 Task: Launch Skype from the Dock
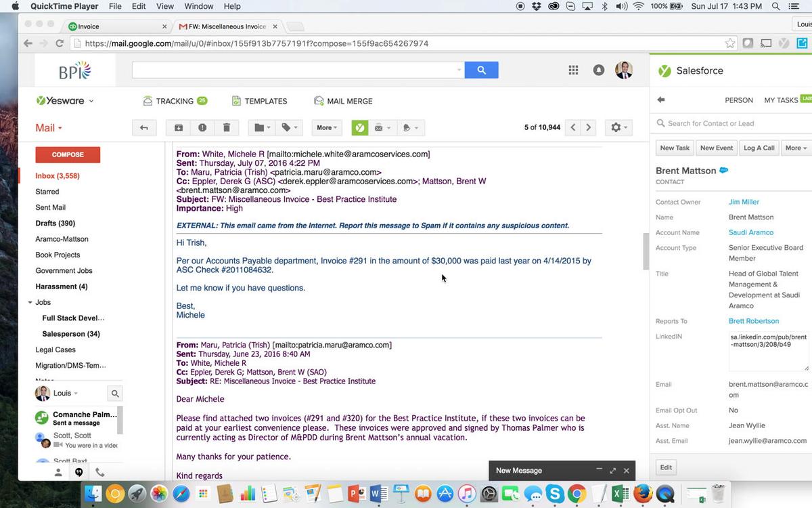pyautogui.click(x=555, y=493)
